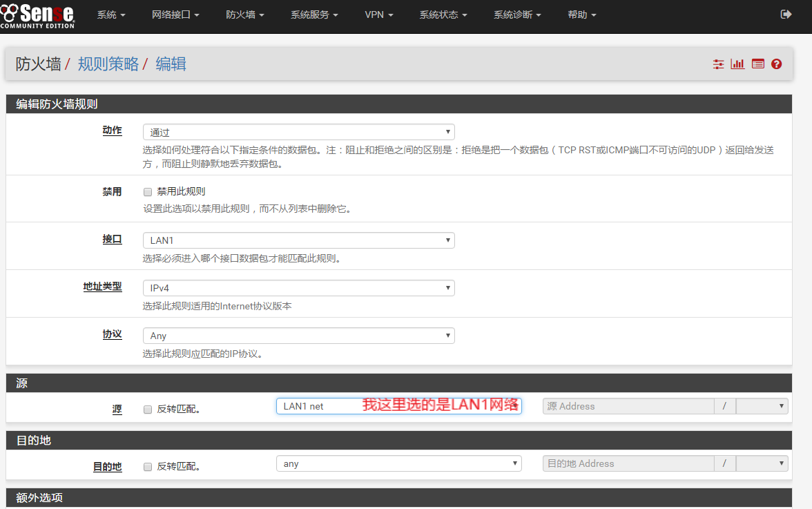The height and width of the screenshot is (509, 812).
Task: Open the 地址类型 dropdown showing IPv4
Action: click(298, 288)
